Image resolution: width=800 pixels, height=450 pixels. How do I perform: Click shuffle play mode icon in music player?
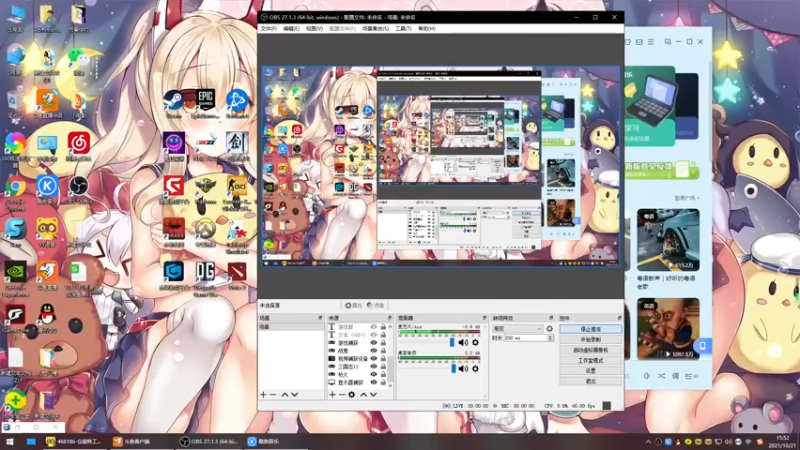coord(661,376)
